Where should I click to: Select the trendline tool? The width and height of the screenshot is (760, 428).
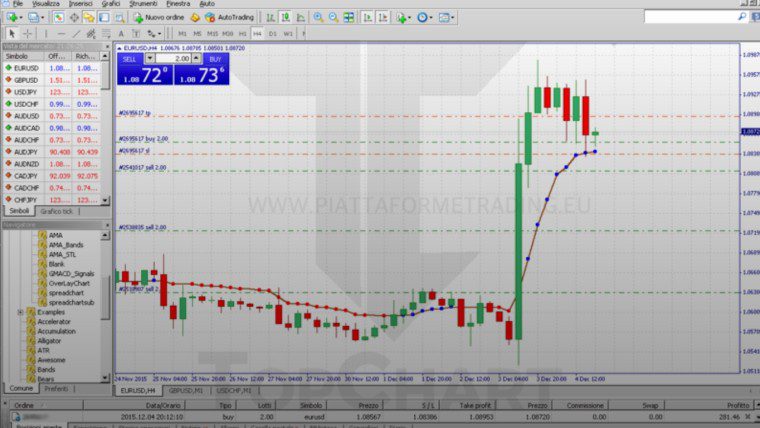(76, 33)
